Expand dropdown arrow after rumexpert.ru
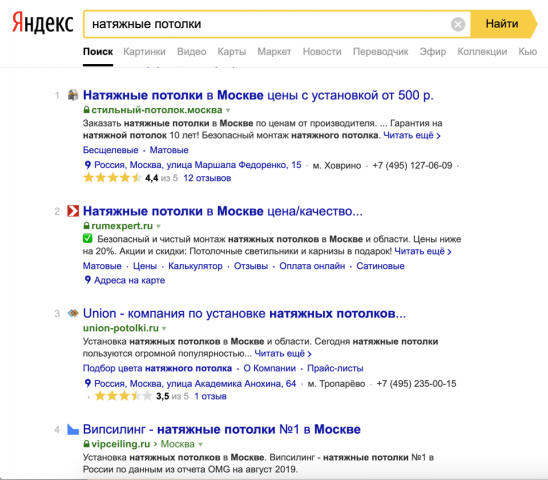This screenshot has width=548, height=480. [x=158, y=227]
